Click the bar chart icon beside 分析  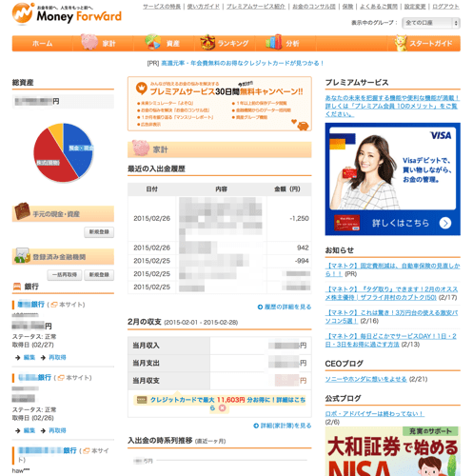coord(274,42)
